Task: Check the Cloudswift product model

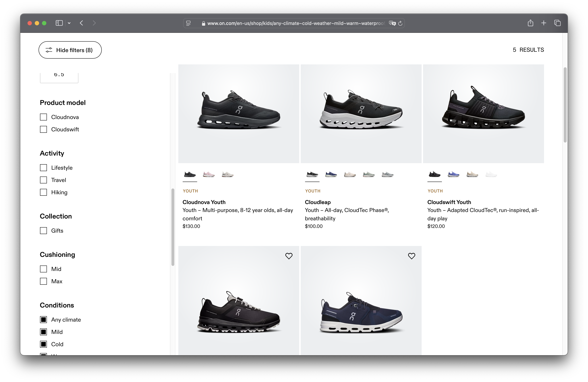Action: (x=43, y=129)
